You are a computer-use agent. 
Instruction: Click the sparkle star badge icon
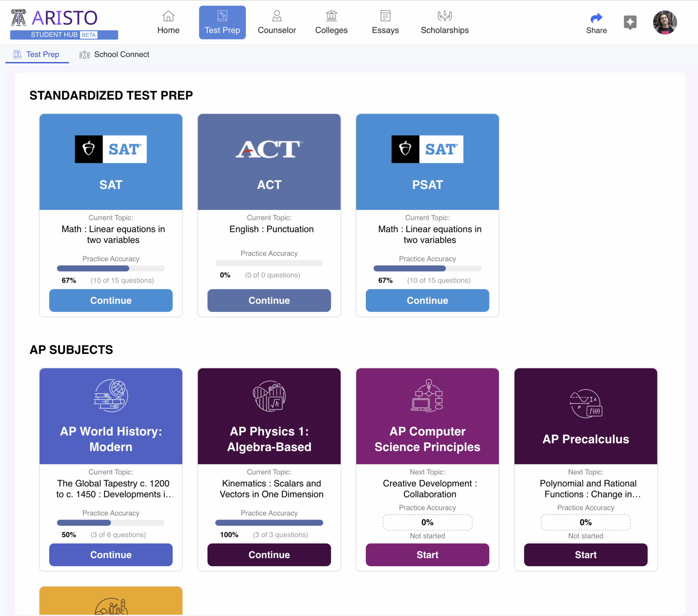[630, 22]
